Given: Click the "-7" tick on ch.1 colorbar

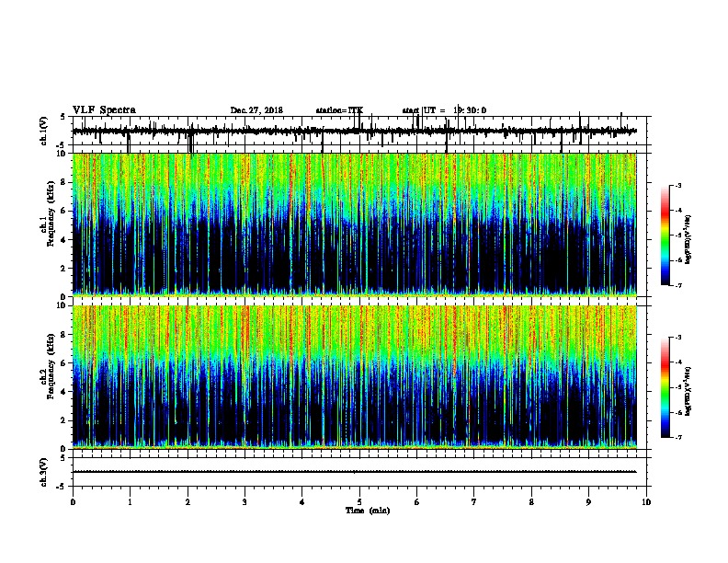Looking at the screenshot, I should (x=677, y=285).
